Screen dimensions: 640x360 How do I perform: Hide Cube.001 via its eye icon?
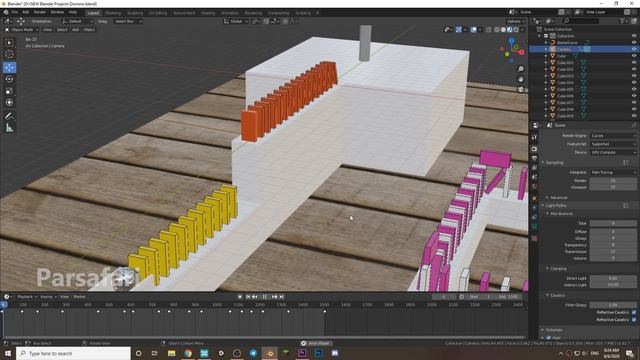pyautogui.click(x=634, y=62)
